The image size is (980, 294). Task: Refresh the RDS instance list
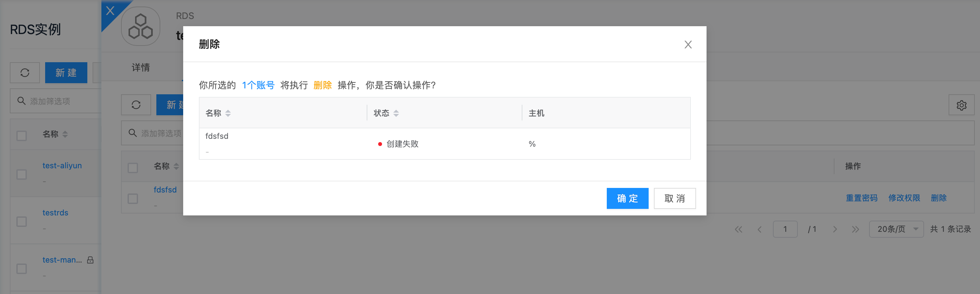pyautogui.click(x=25, y=73)
